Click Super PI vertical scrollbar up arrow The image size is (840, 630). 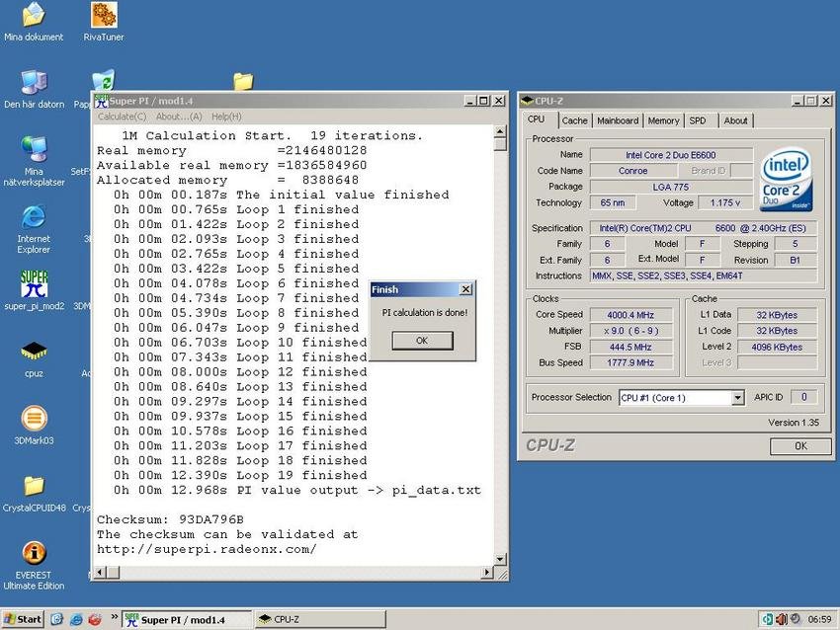point(500,131)
